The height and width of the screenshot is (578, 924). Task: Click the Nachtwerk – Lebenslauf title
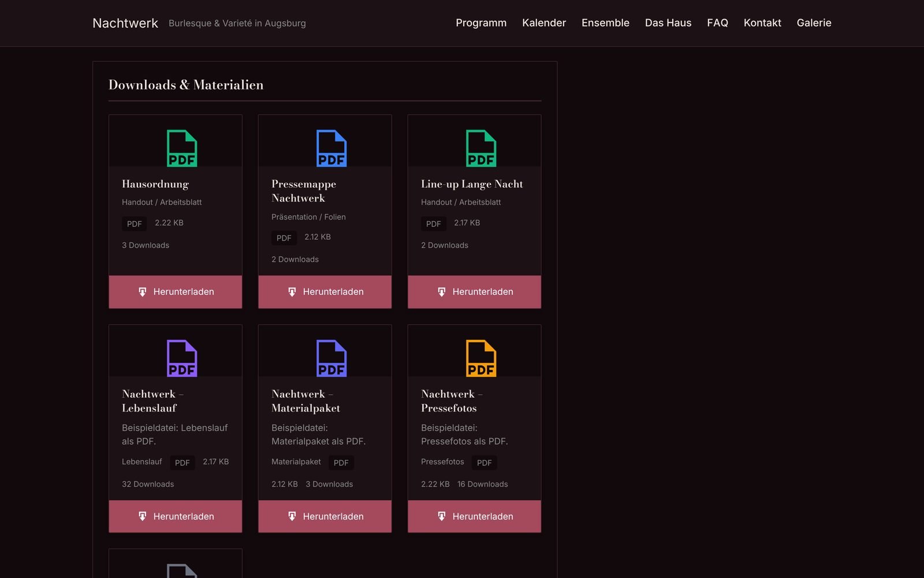[153, 401]
